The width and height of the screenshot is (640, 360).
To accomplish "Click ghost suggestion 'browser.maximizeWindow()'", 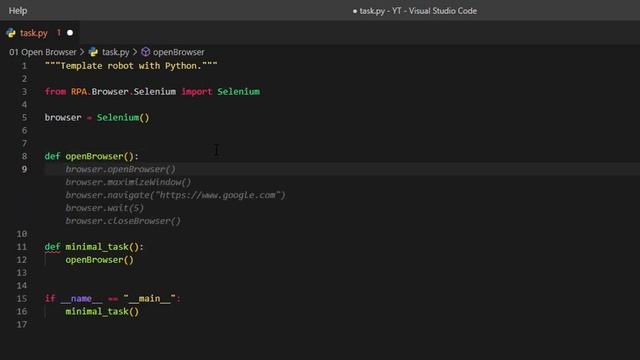I will click(x=128, y=182).
